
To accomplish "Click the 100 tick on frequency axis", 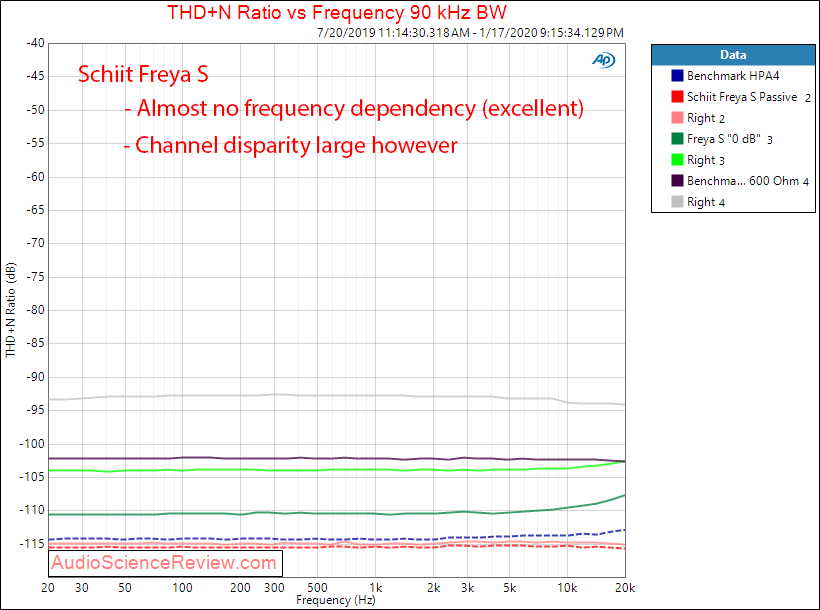I will coord(182,588).
